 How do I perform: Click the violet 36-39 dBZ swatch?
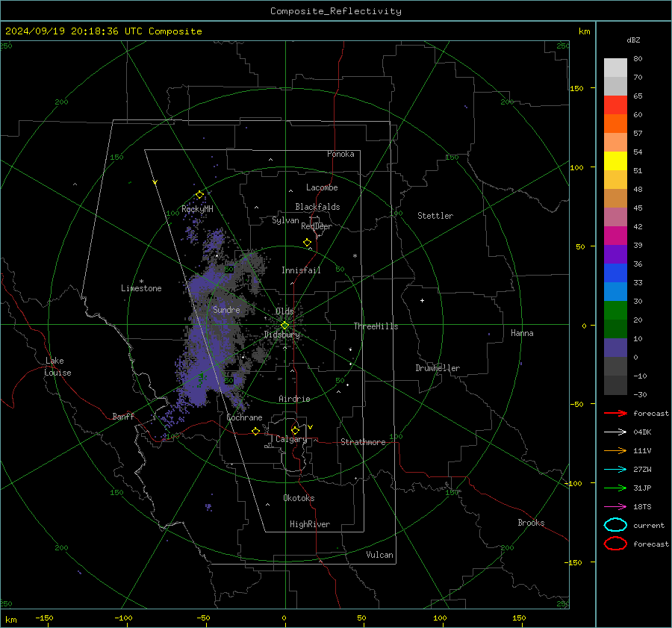[615, 255]
